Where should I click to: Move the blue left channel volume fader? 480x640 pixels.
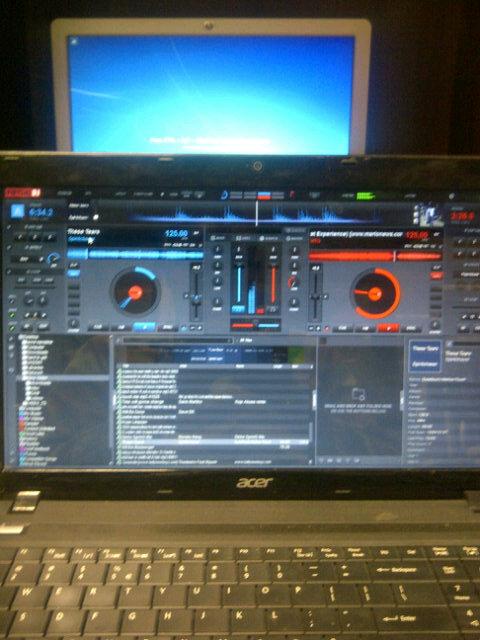tap(239, 284)
